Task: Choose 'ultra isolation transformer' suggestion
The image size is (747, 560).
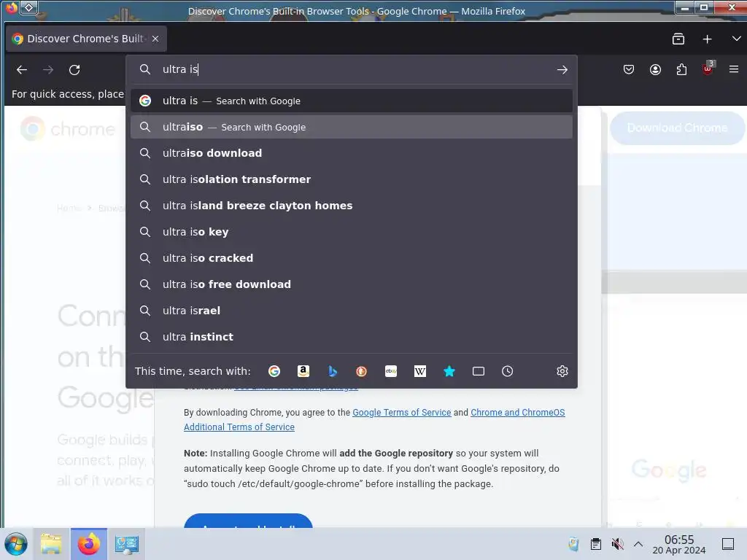Action: [x=352, y=179]
